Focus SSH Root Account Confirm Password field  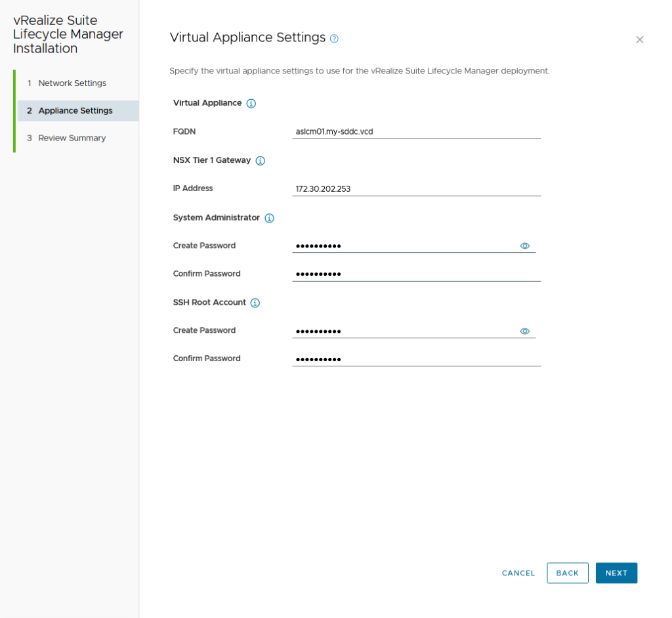pos(416,359)
